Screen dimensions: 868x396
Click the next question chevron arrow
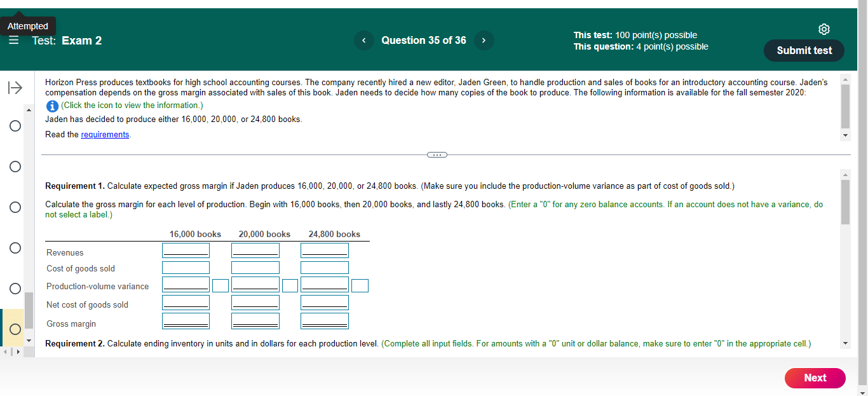[x=484, y=40]
